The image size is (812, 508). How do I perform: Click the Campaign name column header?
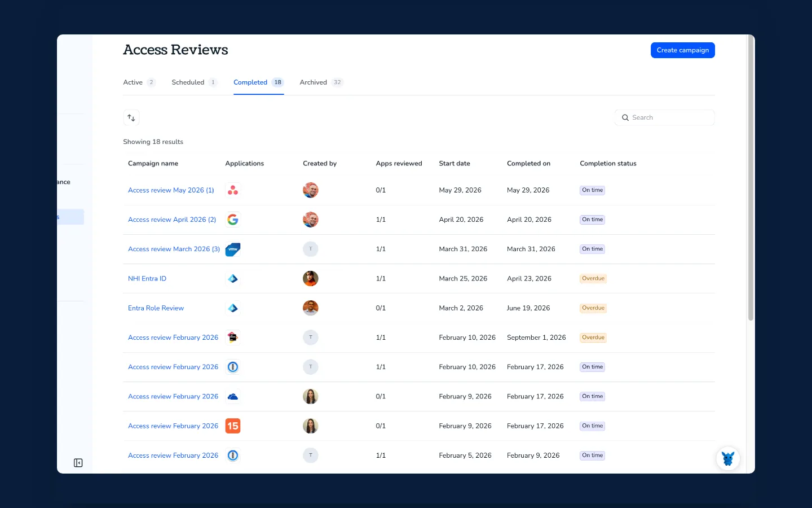[153, 164]
